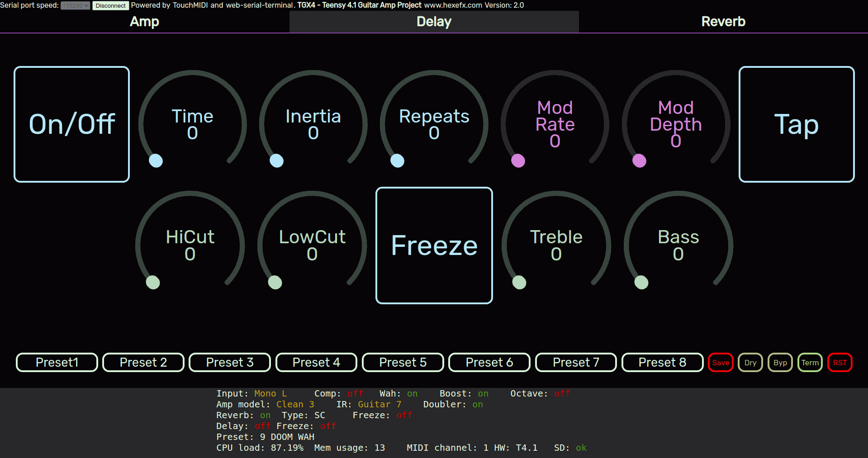Click the 'Octave: off' status text
868x458 pixels.
pos(540,393)
